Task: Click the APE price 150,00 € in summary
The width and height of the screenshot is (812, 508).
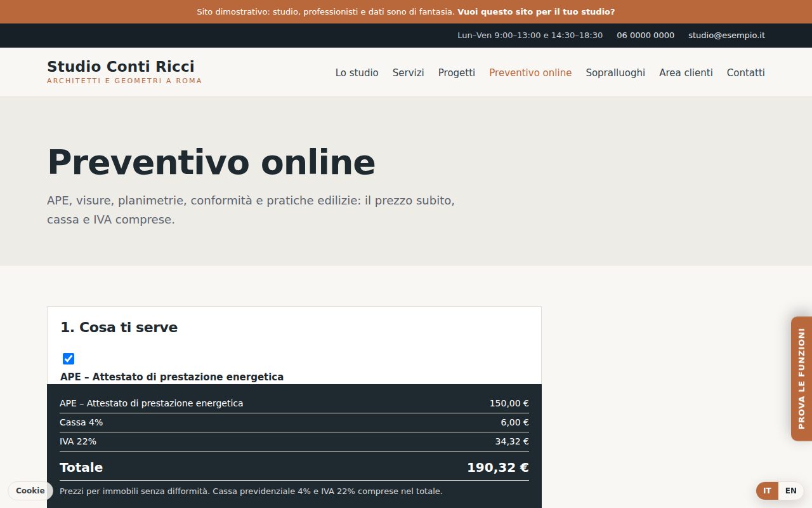Action: 509,403
